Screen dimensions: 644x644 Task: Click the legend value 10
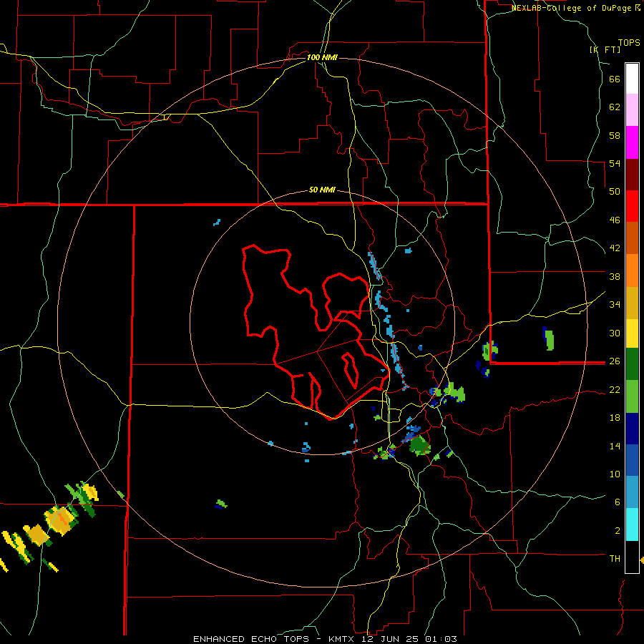(x=615, y=474)
